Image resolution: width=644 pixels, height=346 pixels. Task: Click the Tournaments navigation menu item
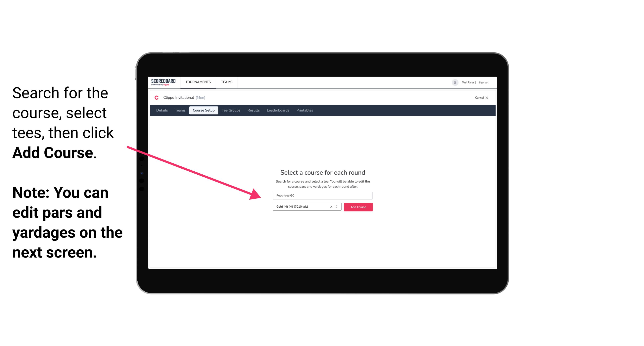(198, 82)
